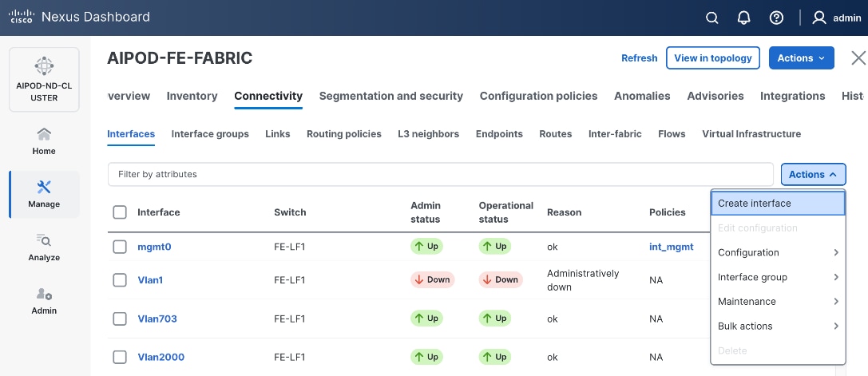Open Segmentation and security tab

coord(390,96)
